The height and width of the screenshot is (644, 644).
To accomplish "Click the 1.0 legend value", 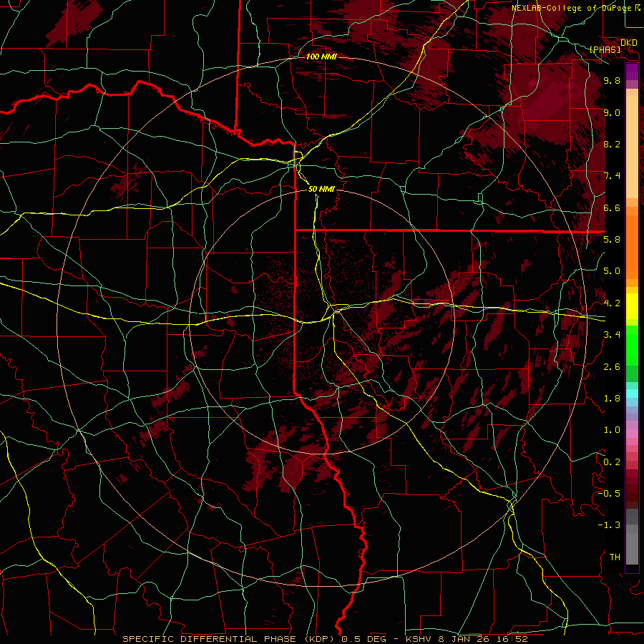I will (612, 430).
